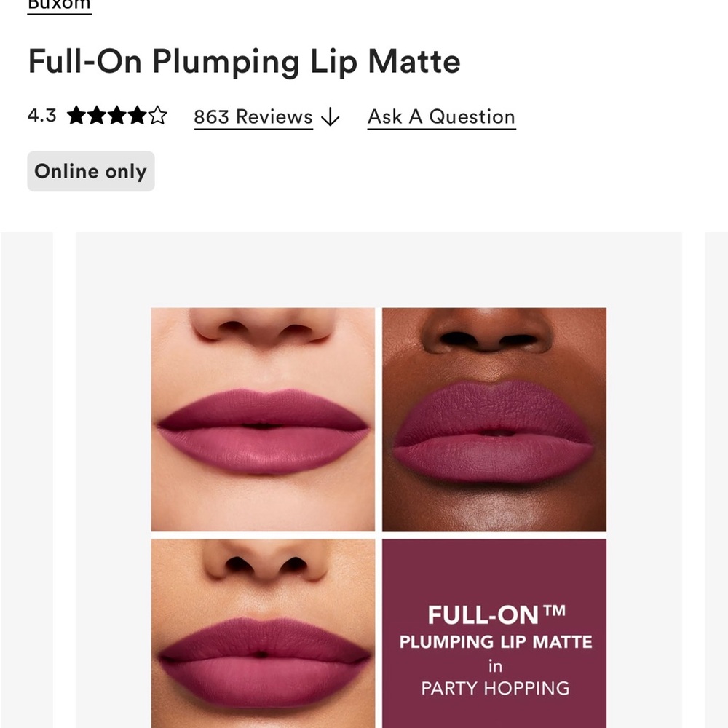Click the bottom lip close-up photo
The image size is (728, 728).
263,641
